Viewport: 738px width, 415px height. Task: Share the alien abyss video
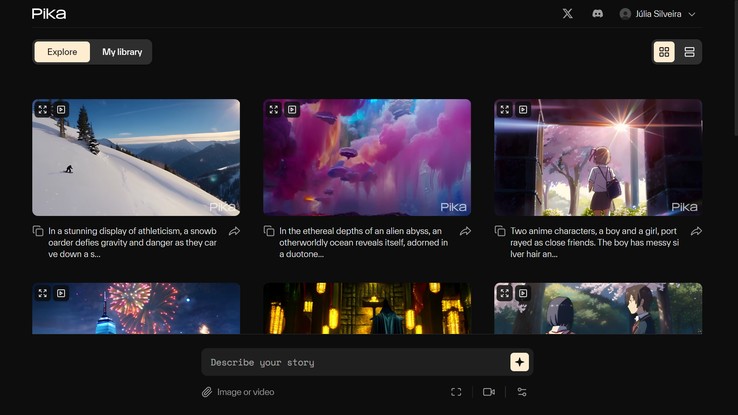coord(465,231)
